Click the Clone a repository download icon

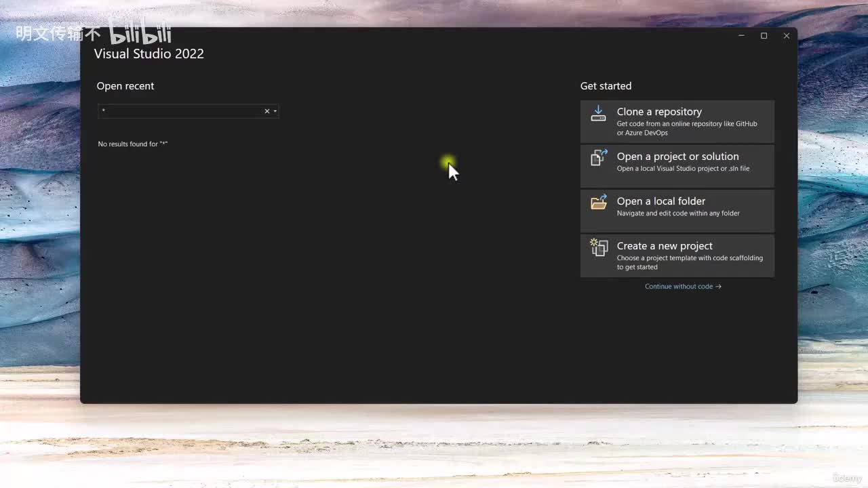coord(598,113)
